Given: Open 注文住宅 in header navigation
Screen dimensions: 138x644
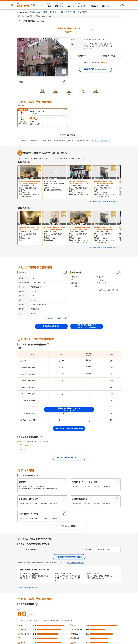Looking at the screenshot, I should [x=84, y=6].
